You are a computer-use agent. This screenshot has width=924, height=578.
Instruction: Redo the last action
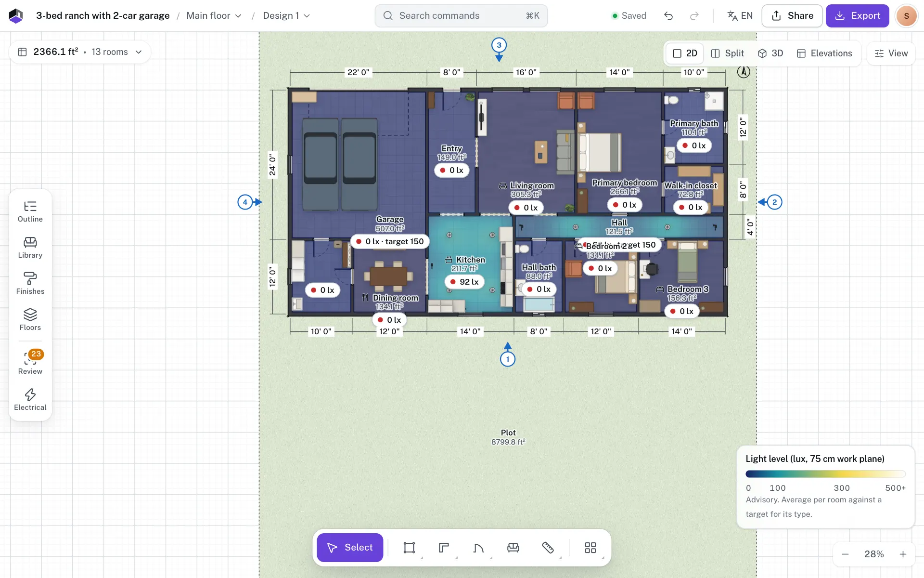coord(694,16)
